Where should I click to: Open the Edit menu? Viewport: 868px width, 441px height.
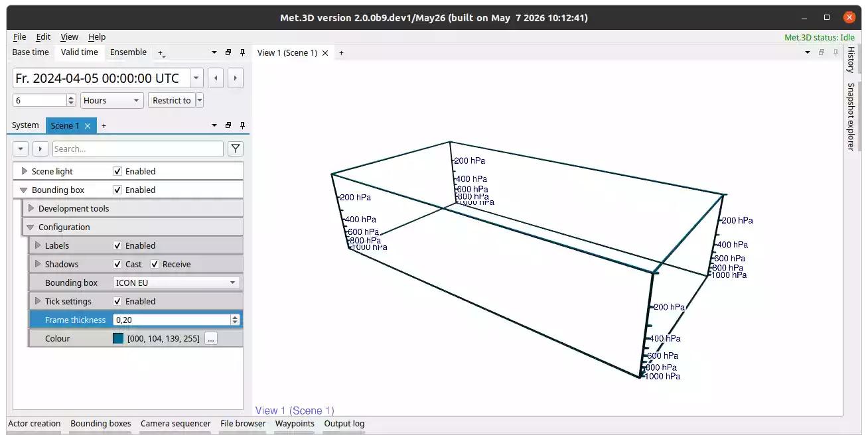[x=43, y=37]
